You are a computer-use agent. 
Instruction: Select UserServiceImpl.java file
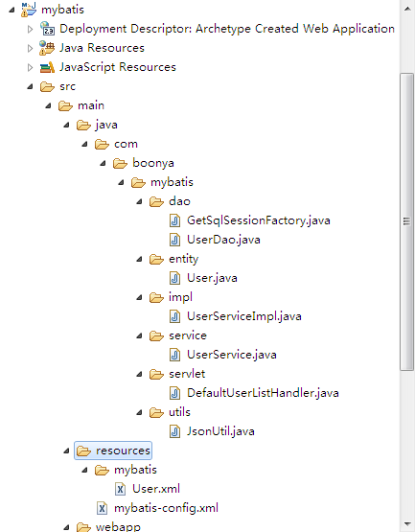pos(244,316)
